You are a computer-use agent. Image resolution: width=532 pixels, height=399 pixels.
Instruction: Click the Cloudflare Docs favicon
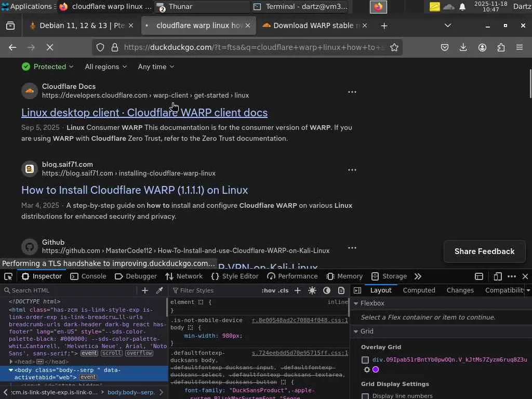[x=30, y=91]
